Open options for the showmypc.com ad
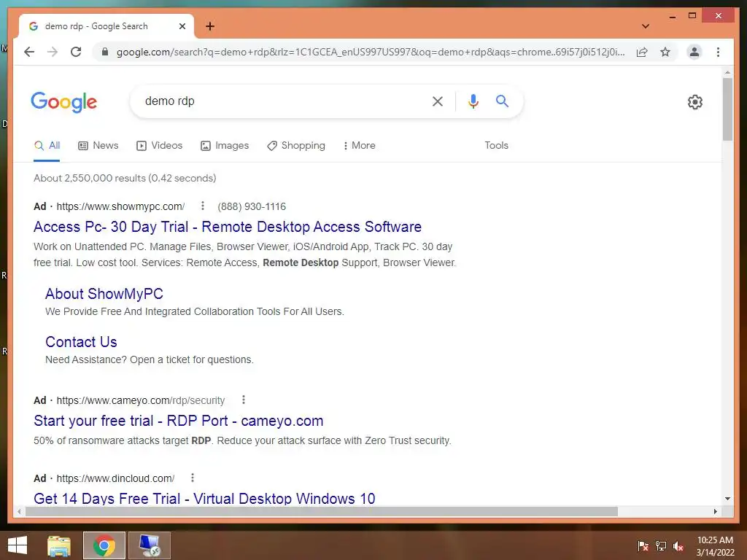747x560 pixels. point(203,206)
